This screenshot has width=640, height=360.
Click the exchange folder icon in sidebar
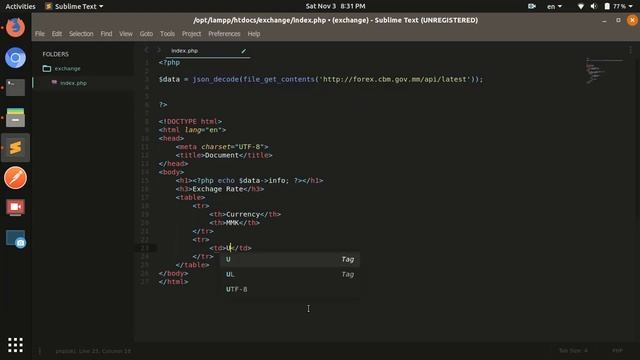point(47,69)
